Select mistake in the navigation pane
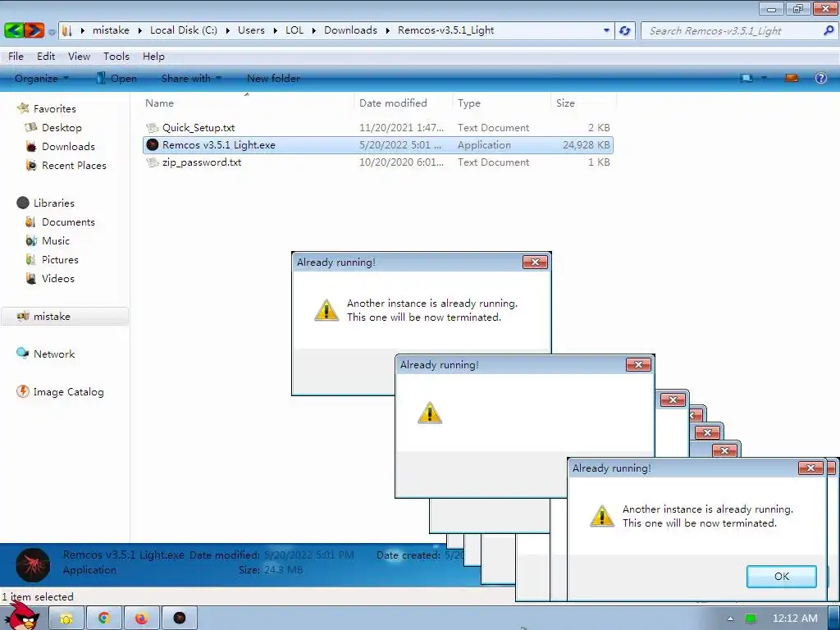This screenshot has width=840, height=630. pos(65,316)
